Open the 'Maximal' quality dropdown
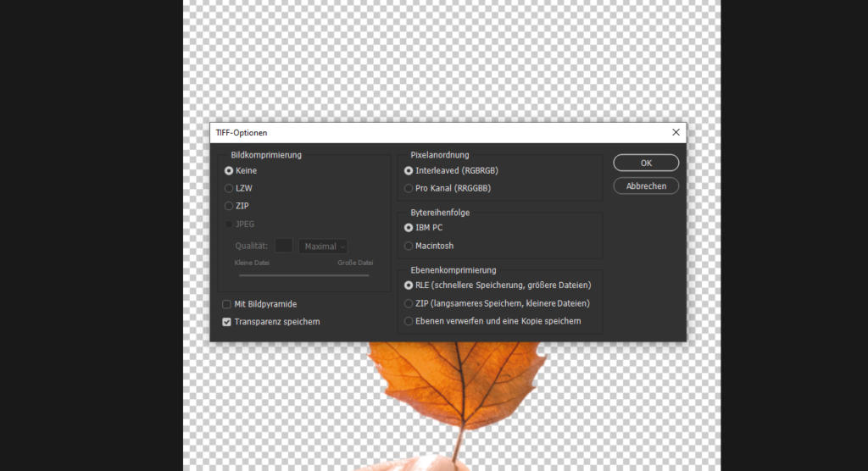 pyautogui.click(x=323, y=247)
